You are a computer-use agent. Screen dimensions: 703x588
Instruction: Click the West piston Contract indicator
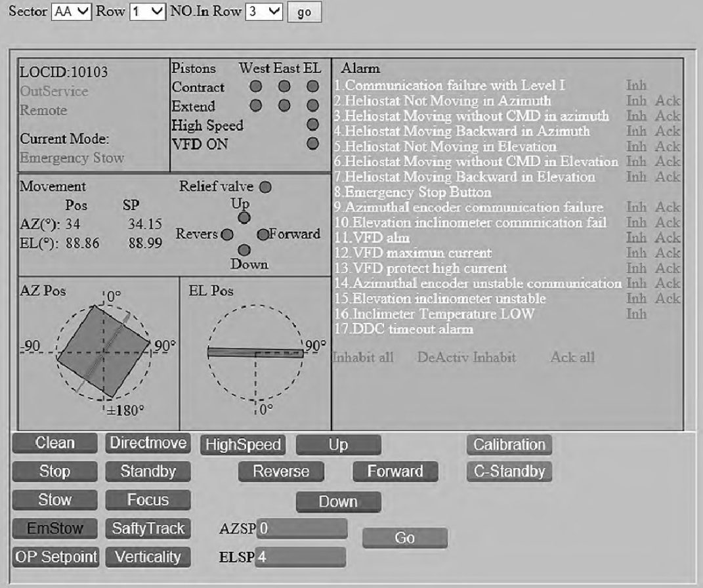(255, 87)
